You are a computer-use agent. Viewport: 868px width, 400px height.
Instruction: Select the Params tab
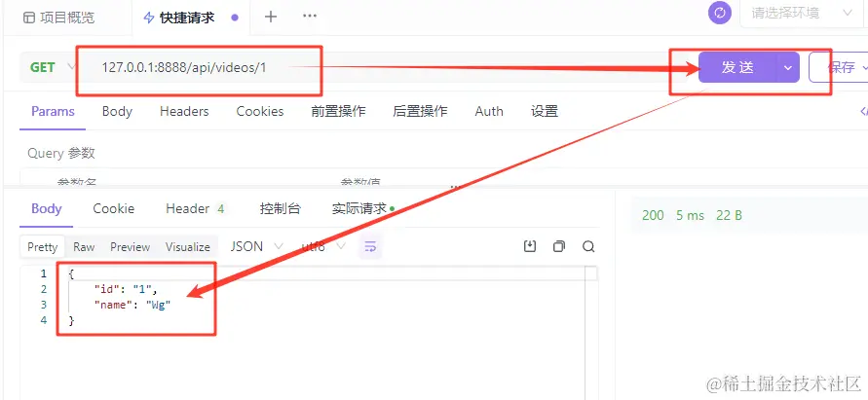pos(53,111)
